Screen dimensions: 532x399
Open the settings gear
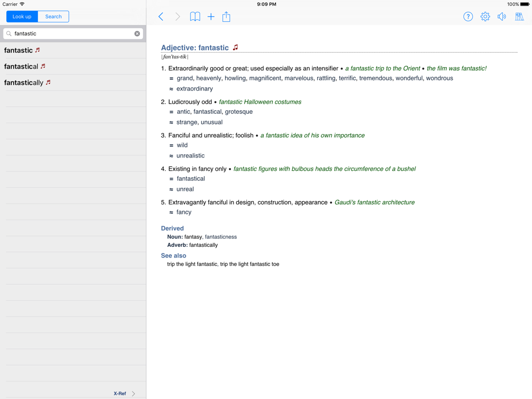tap(485, 17)
